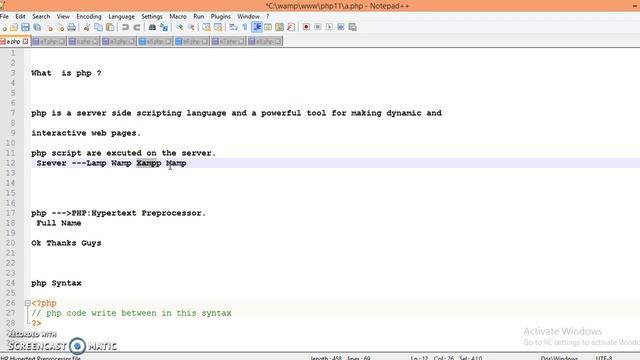The image size is (640, 360).
Task: Click the word 'interactive' on line 9
Action: 59,133
